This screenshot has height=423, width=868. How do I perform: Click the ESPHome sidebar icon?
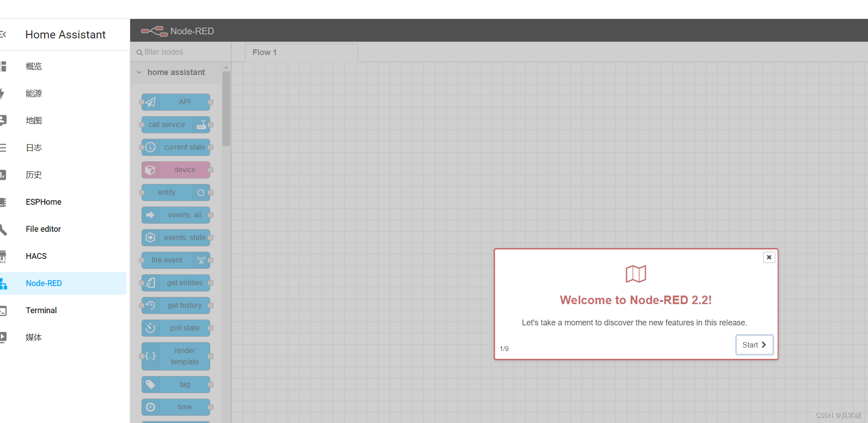[x=3, y=202]
